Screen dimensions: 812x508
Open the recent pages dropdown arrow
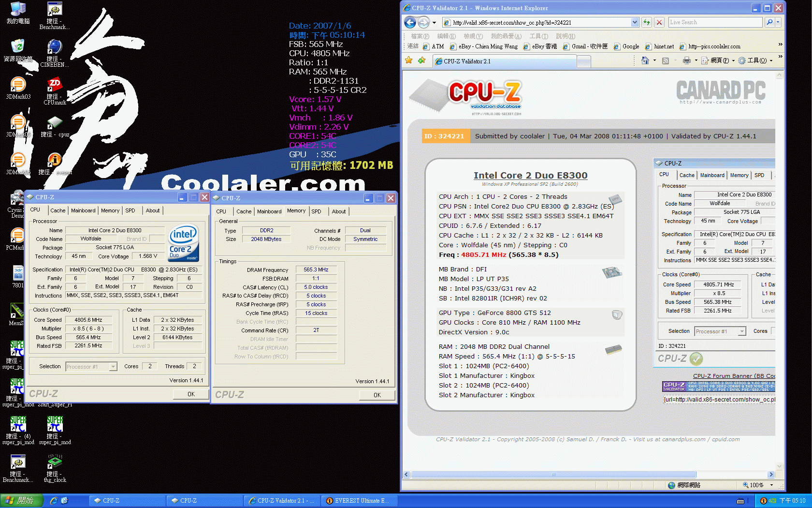point(434,22)
